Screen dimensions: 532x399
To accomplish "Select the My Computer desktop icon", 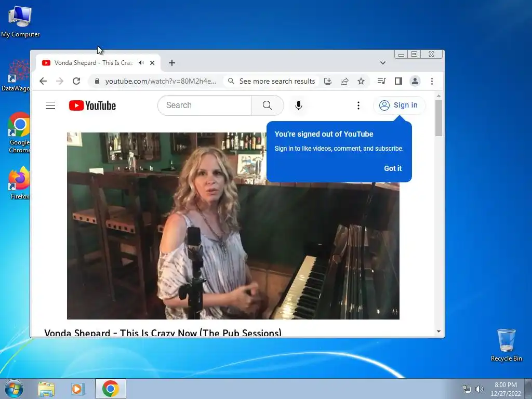I will click(20, 21).
